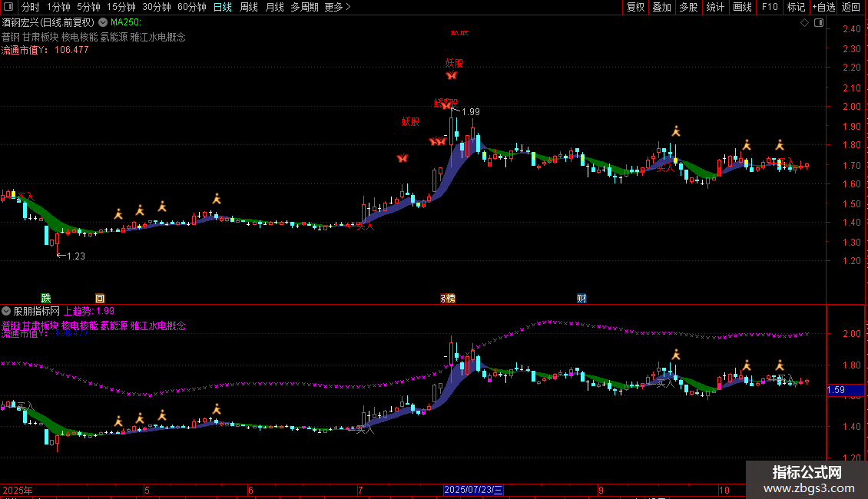The image size is (868, 499).
Task: Select the 日线 daily chart tab
Action: tap(223, 7)
